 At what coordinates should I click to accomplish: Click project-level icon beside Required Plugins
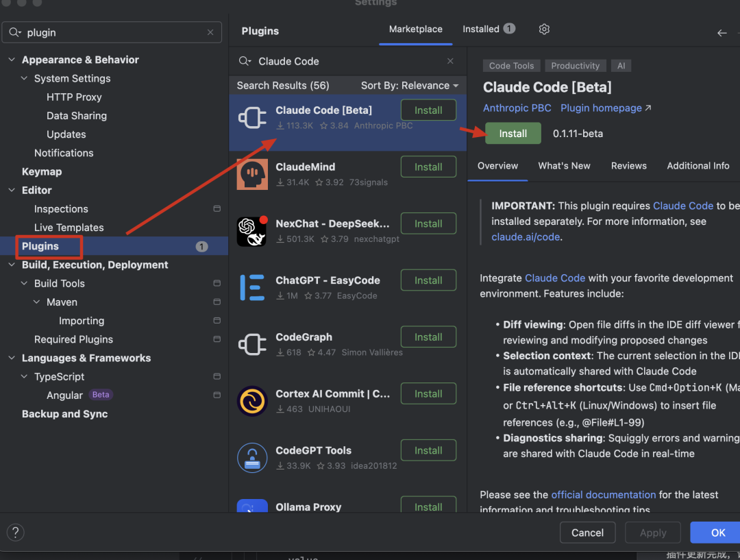(217, 339)
